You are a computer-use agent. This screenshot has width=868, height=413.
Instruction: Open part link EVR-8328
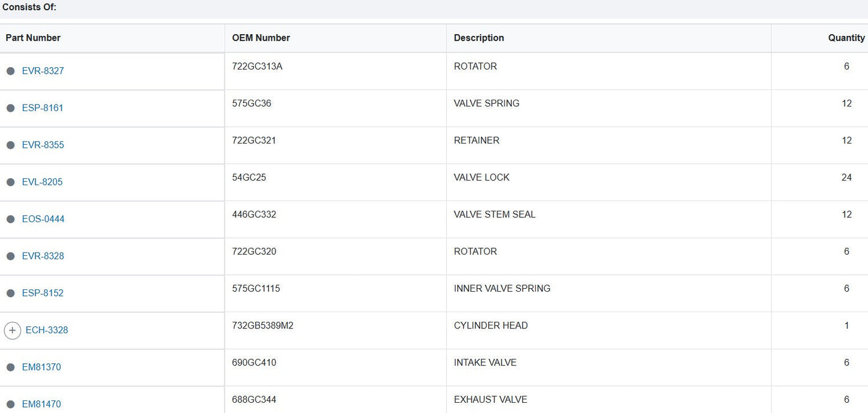(43, 256)
